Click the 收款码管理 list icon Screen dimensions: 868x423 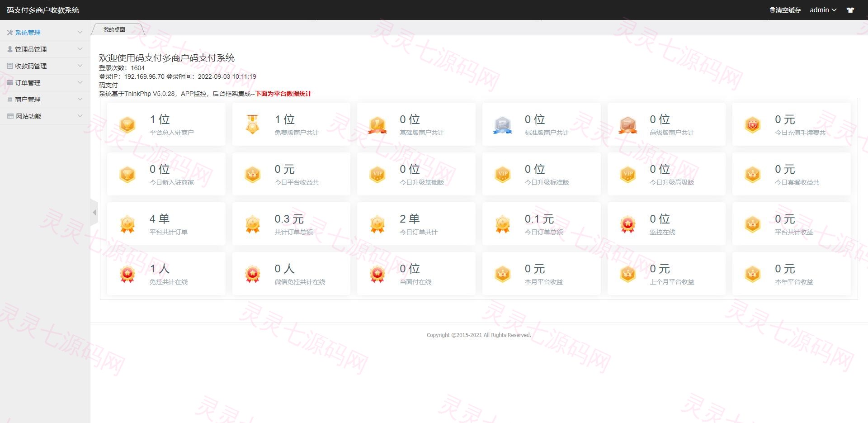(x=10, y=66)
